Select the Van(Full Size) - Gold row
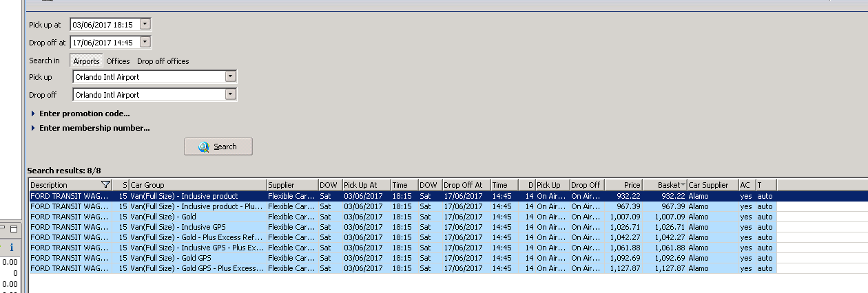Screen dimensions: 868x293 (x=402, y=217)
